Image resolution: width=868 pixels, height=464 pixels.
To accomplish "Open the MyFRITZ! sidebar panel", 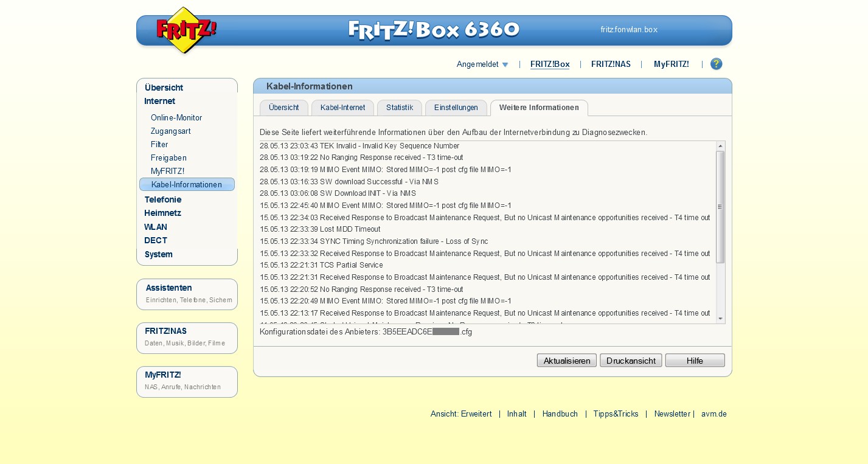I will coord(187,382).
